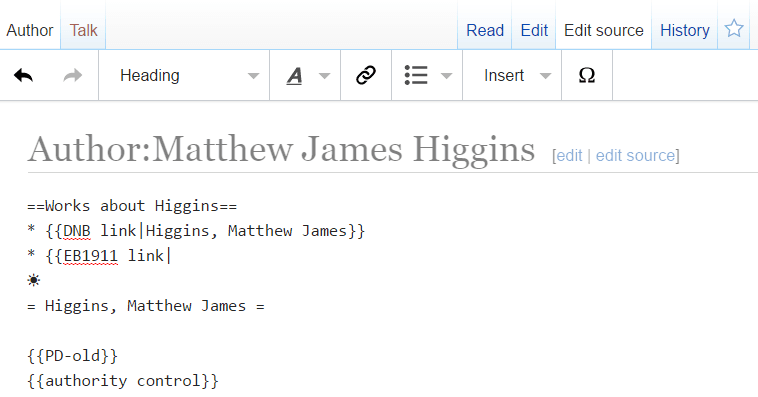Open the text style A menu

(305, 75)
